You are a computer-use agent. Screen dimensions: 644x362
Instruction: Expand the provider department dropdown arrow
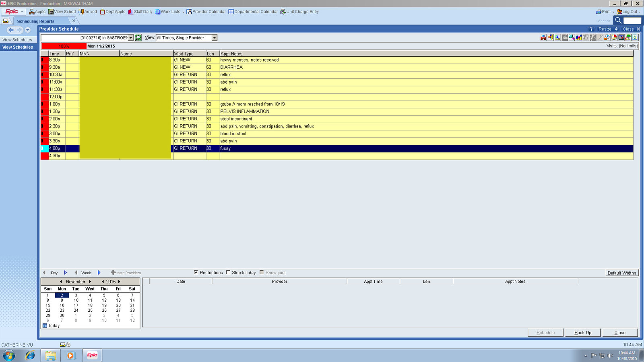130,38
